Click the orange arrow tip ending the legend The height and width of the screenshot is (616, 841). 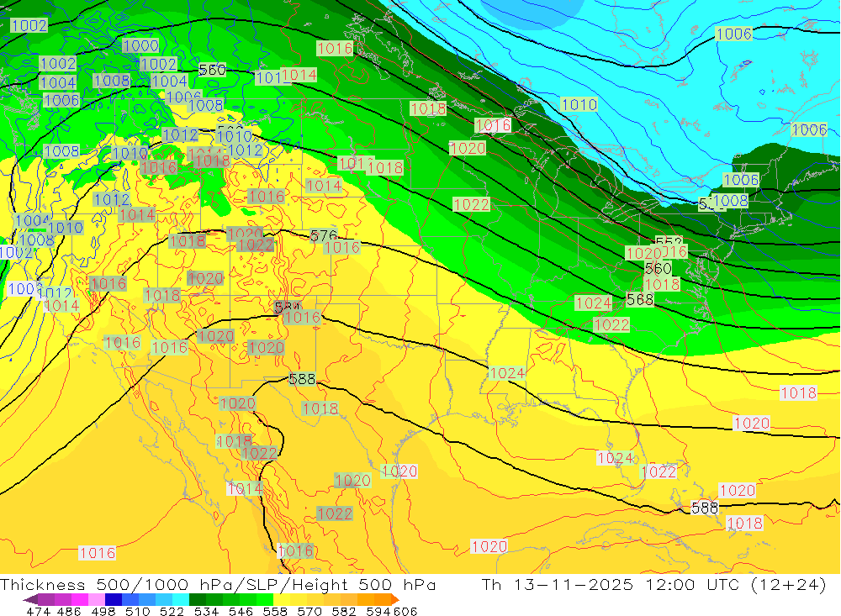(395, 599)
